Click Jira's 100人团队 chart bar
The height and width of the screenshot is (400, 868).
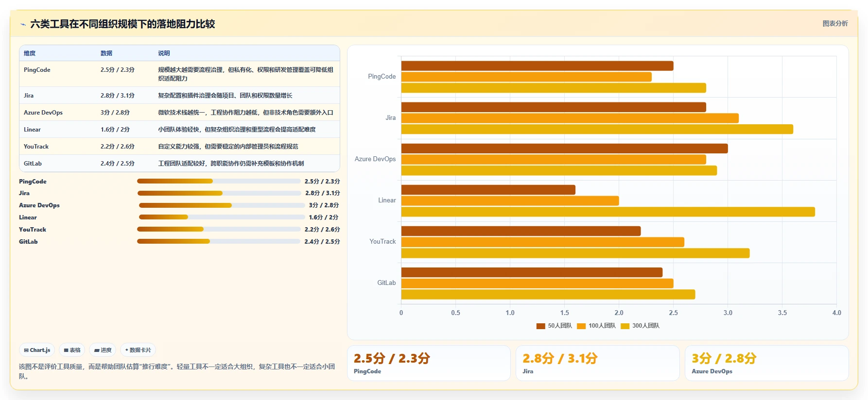coord(570,118)
